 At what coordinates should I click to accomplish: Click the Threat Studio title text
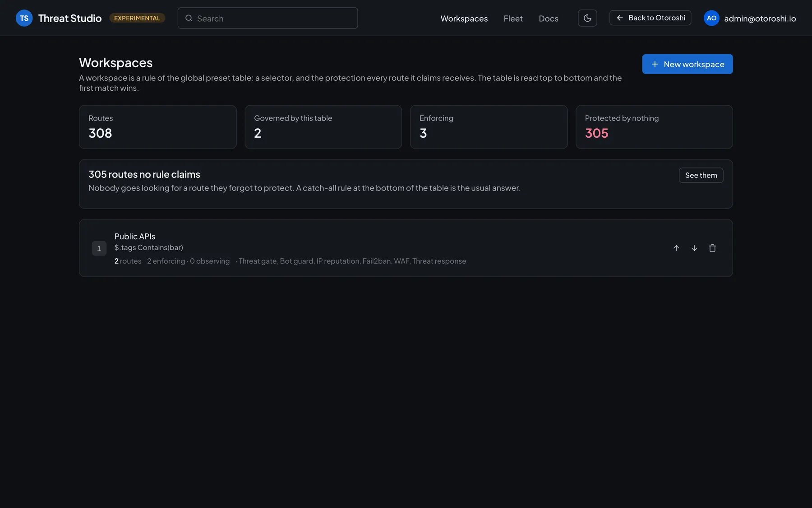point(70,18)
